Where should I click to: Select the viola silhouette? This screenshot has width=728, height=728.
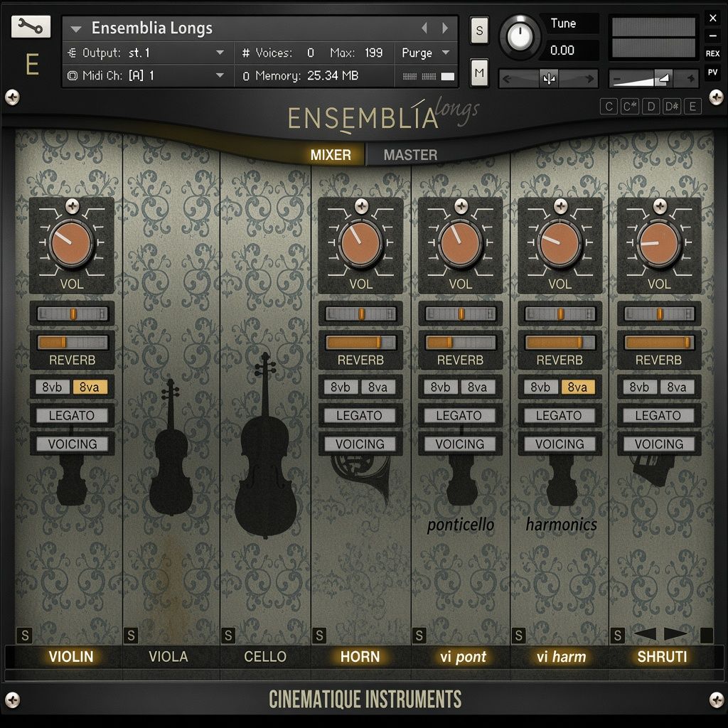pyautogui.click(x=171, y=447)
